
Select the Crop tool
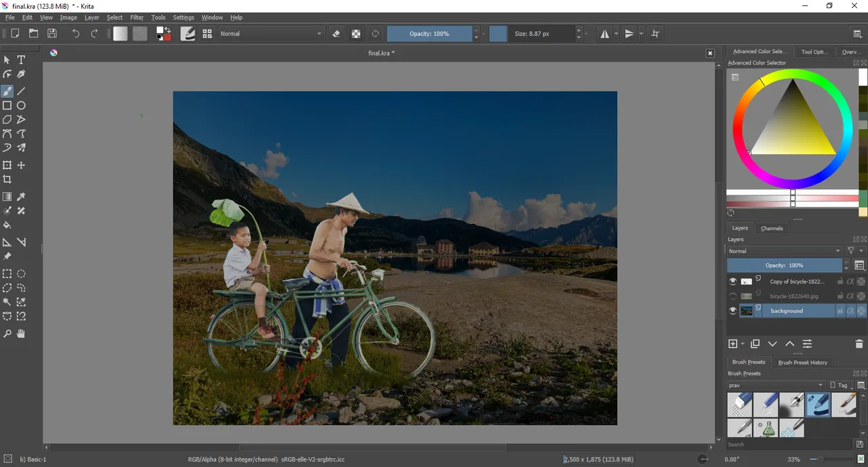click(x=7, y=179)
